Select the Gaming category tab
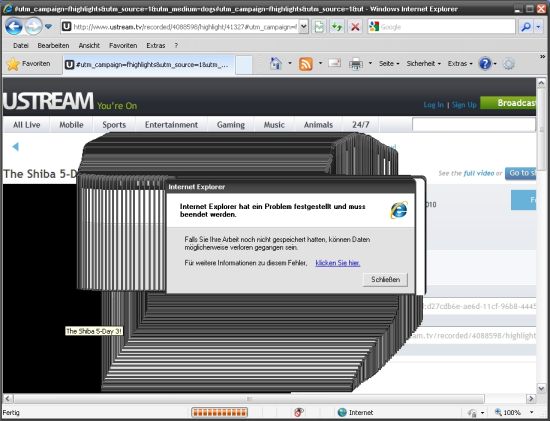This screenshot has height=421, width=550. [x=231, y=125]
